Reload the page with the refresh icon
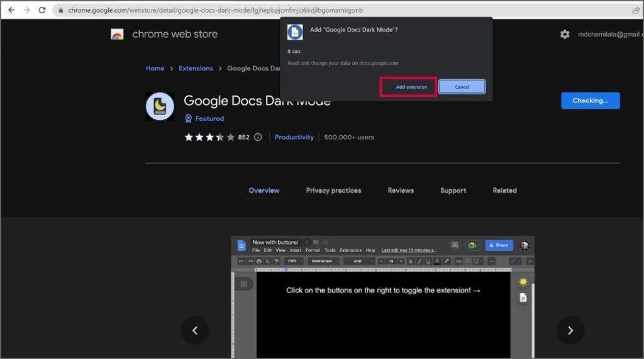The width and height of the screenshot is (644, 359). coord(42,10)
